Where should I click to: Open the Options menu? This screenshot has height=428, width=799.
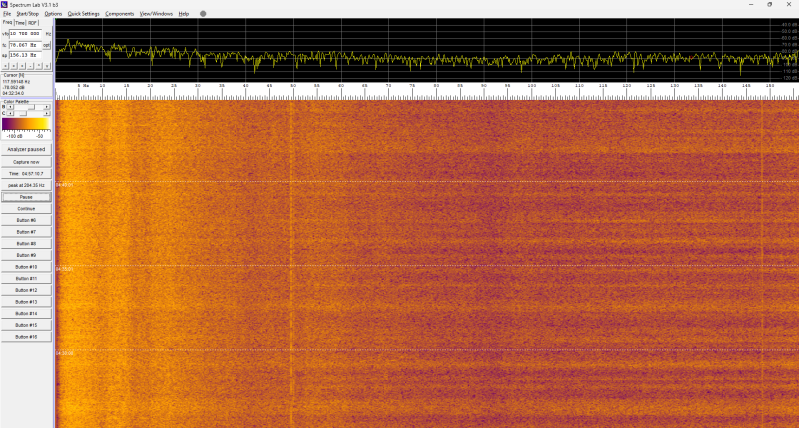tap(53, 14)
